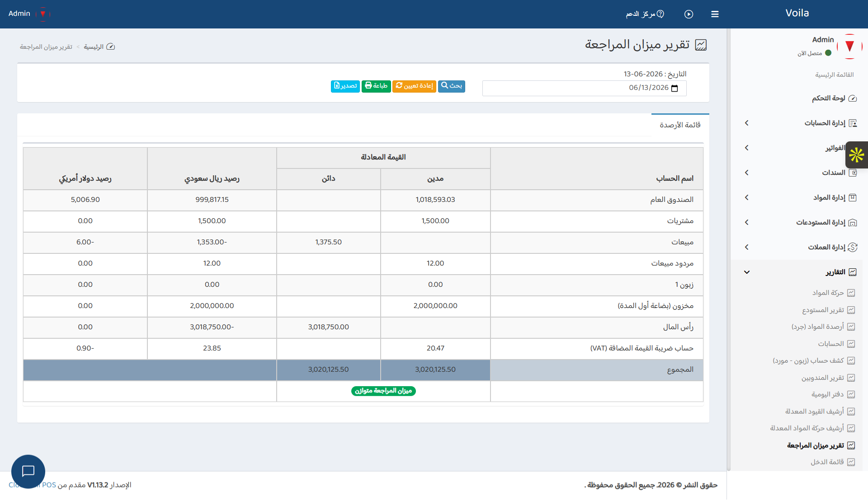Open تقرير المندوبين report
868x500 pixels.
tap(828, 378)
